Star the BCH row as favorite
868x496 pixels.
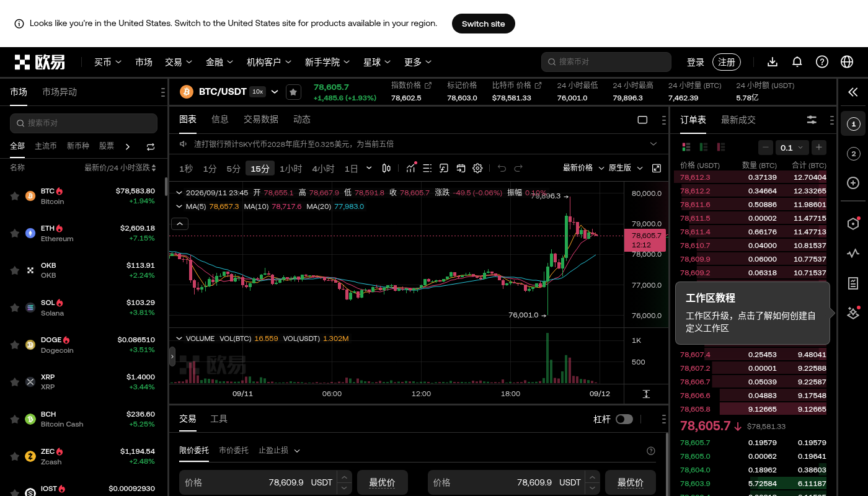click(x=14, y=419)
